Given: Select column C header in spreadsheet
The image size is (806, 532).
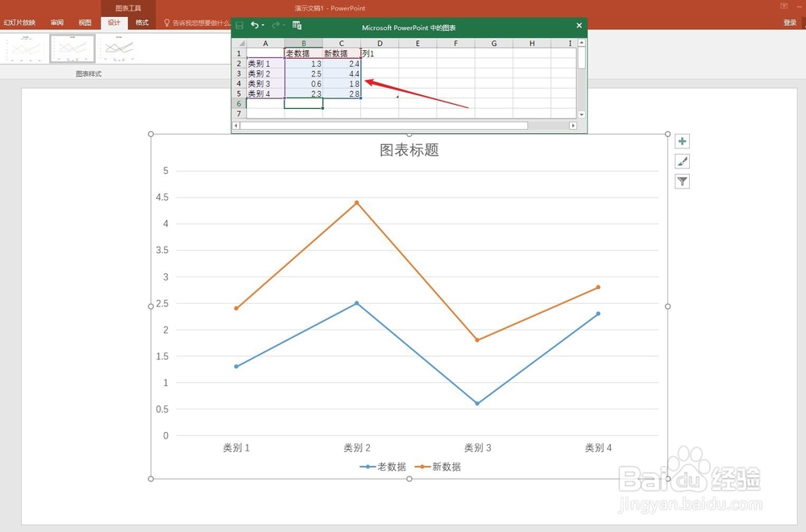Looking at the screenshot, I should click(342, 44).
